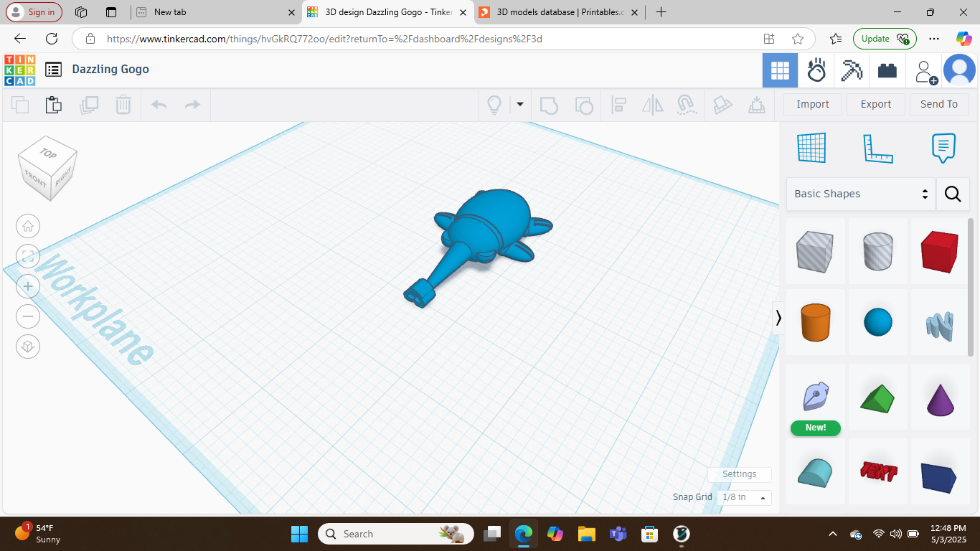This screenshot has width=980, height=551.
Task: Click the shape search magnifier icon
Action: point(953,194)
